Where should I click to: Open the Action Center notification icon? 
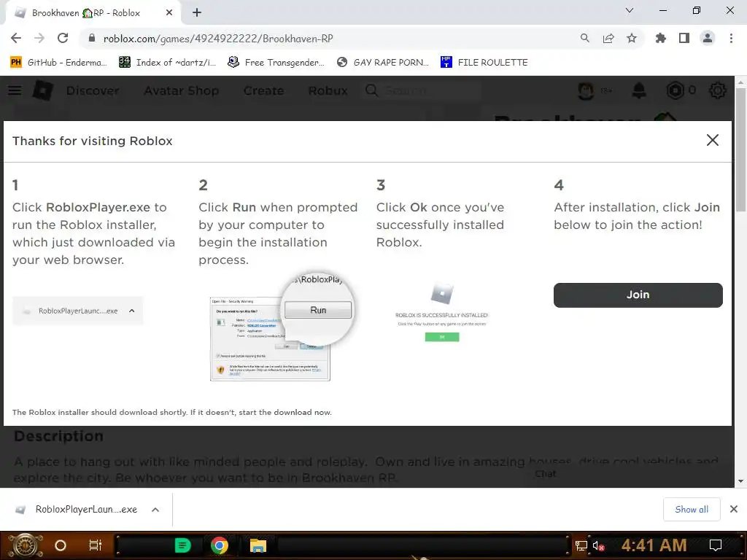click(716, 545)
